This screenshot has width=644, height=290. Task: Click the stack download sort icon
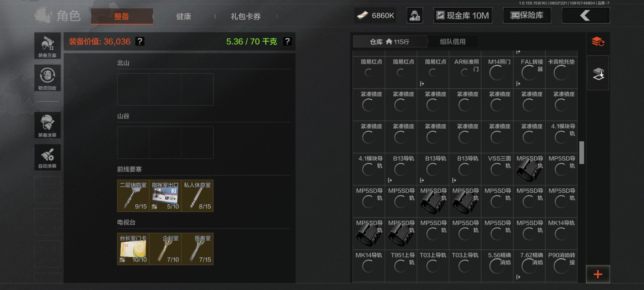pos(598,73)
